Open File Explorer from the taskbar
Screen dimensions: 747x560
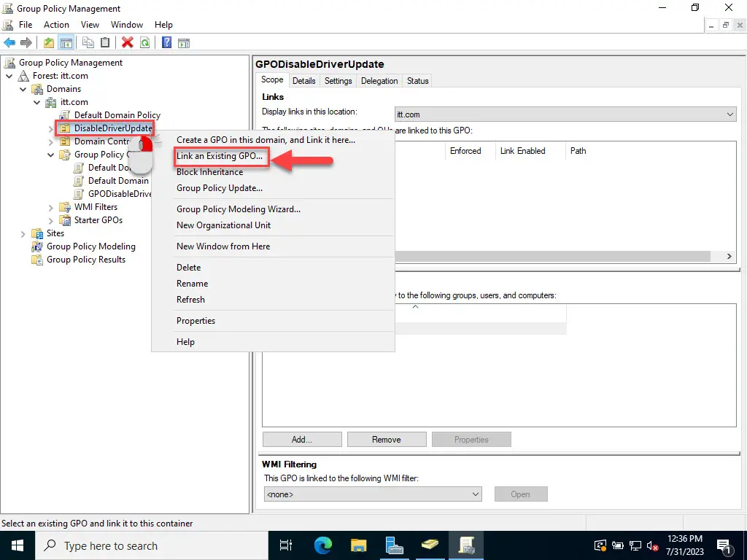[x=359, y=545]
